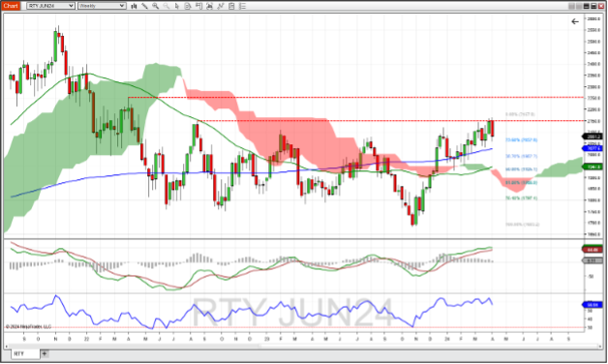Close the chart window with red X
Image resolution: width=608 pixels, height=364 pixels.
coord(600,6)
